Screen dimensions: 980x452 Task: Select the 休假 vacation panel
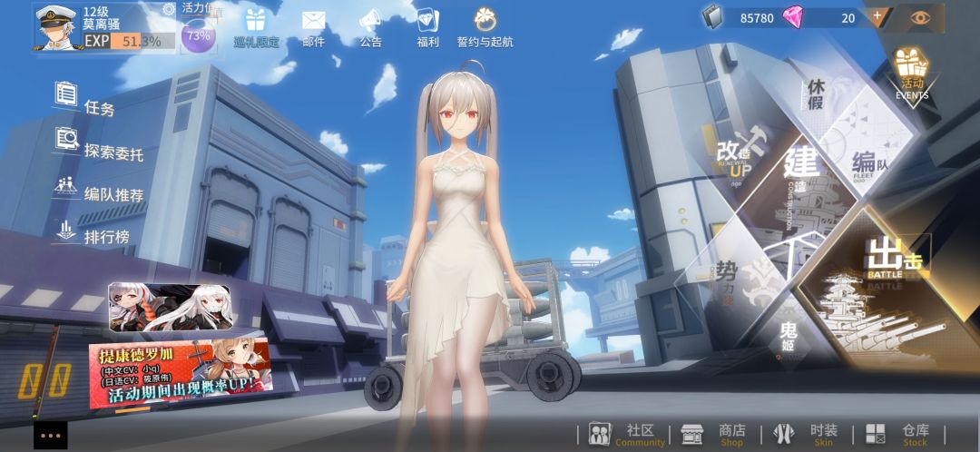815,93
